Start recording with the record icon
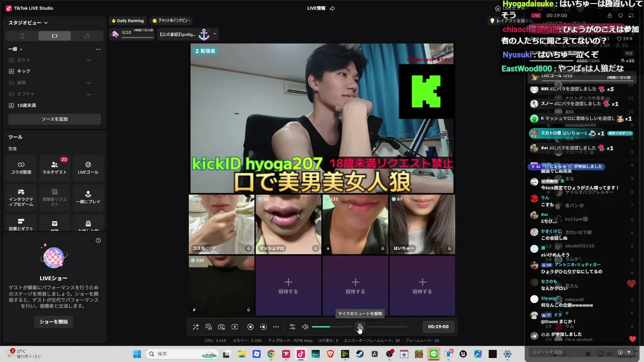Viewport: 644px width, 362px height. coord(251,327)
